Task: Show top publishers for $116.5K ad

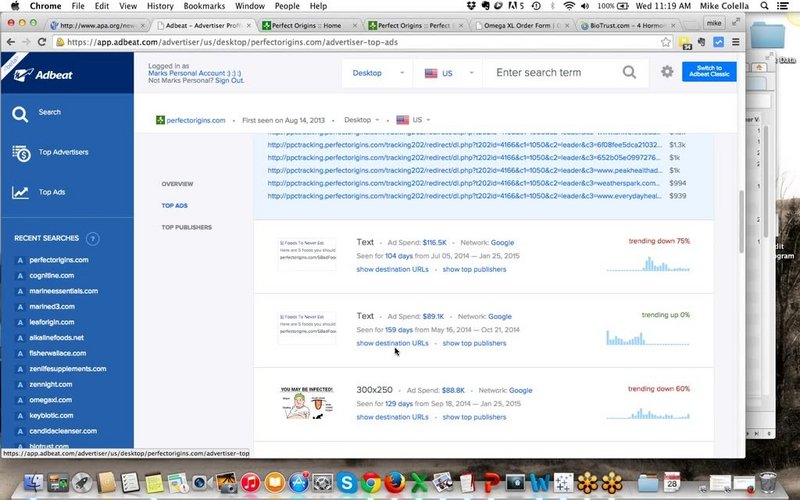Action: coord(474,269)
